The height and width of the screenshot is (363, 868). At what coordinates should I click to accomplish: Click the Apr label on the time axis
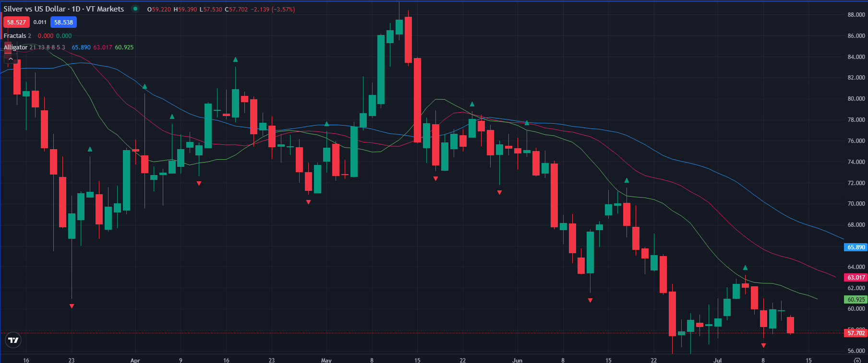point(135,360)
